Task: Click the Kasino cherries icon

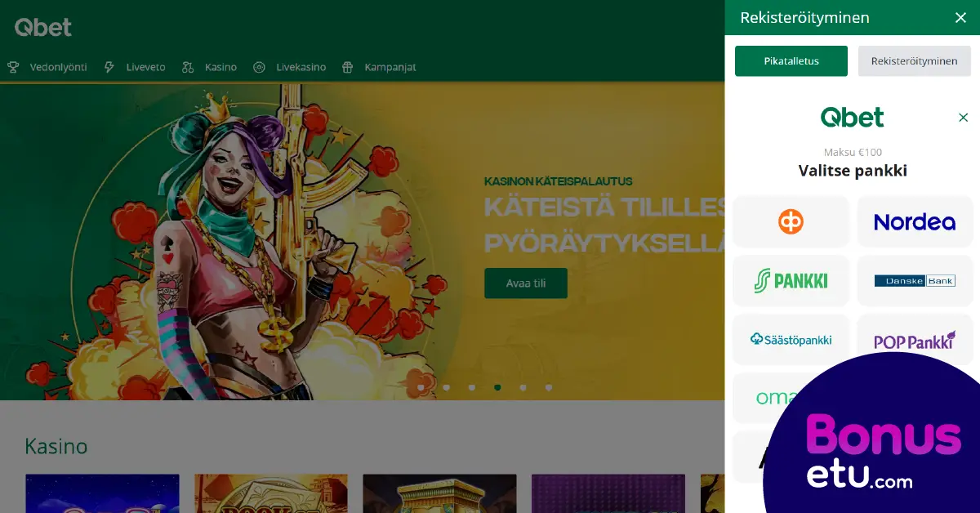Action: coord(188,67)
